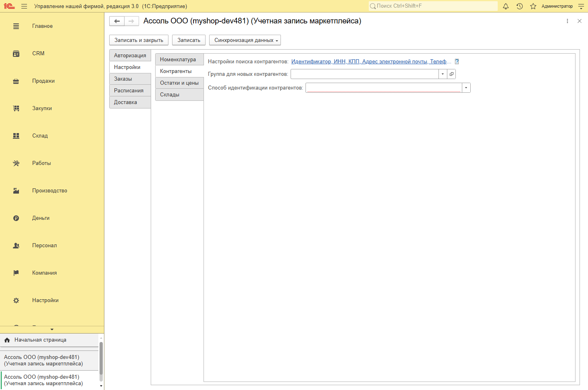Screen dimensions: 588x390
Task: Open the Остатки и цены sub-tab
Action: (x=179, y=83)
